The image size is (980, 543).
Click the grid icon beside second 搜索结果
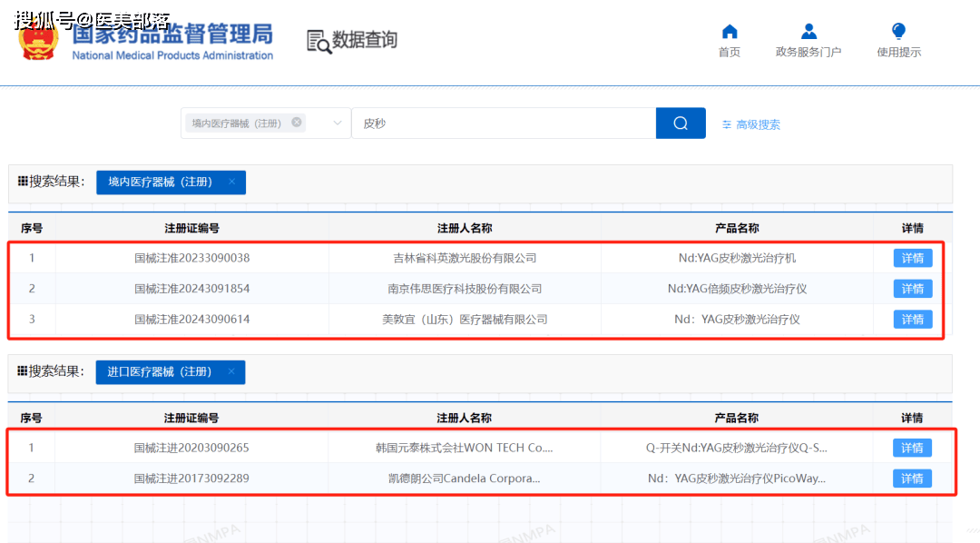click(x=22, y=371)
